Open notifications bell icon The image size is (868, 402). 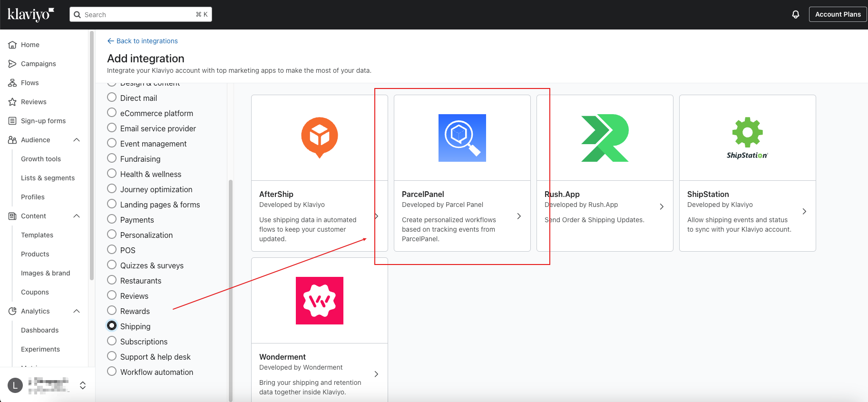click(x=796, y=14)
